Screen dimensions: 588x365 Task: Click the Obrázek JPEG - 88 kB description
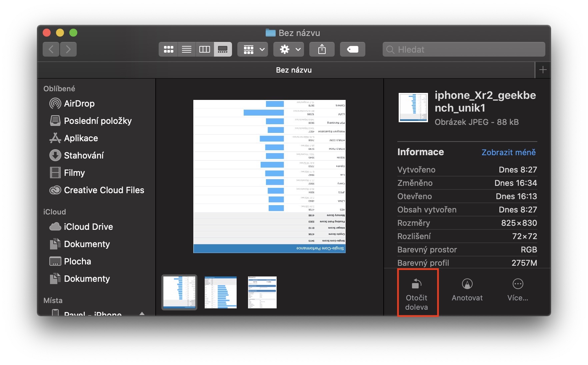tap(477, 122)
